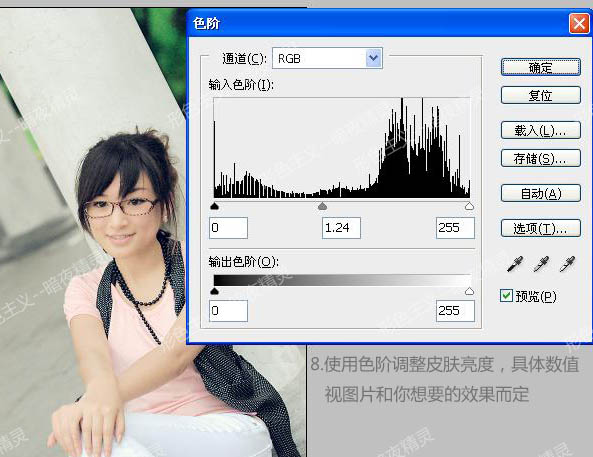Click the input shadow black slider triangle
593x457 pixels.
214,206
